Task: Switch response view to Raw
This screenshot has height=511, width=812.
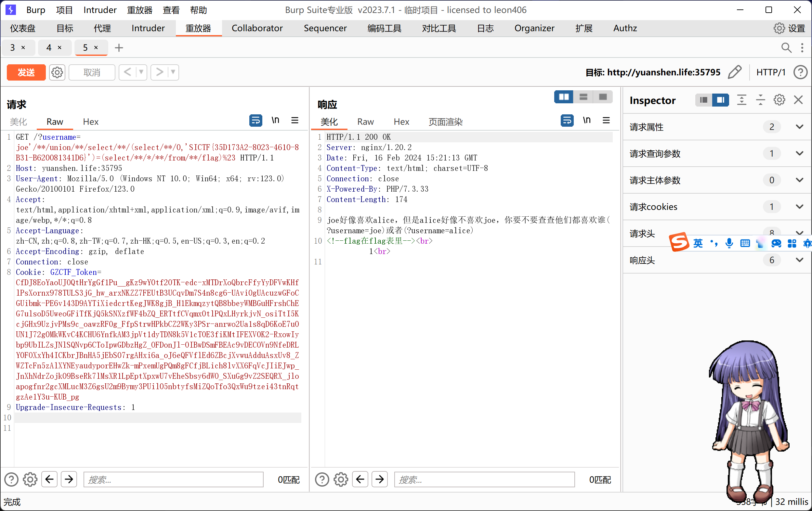Action: (x=365, y=122)
